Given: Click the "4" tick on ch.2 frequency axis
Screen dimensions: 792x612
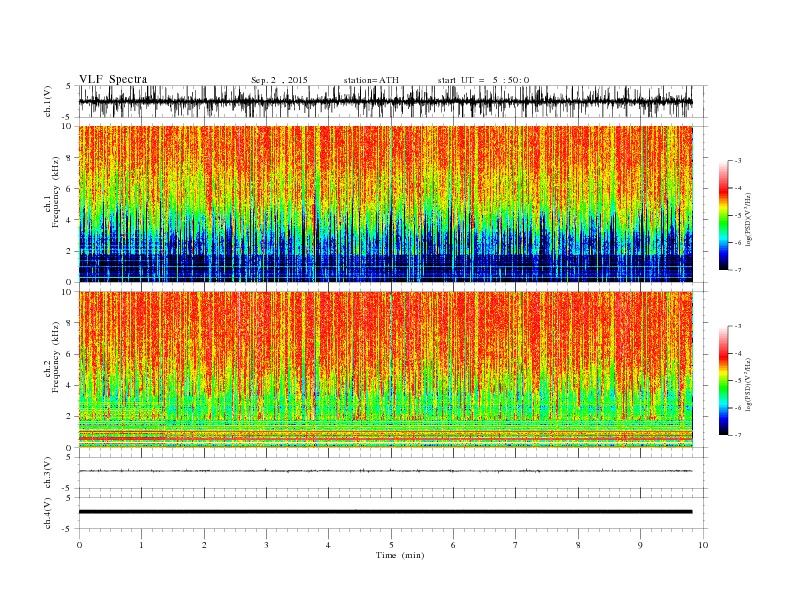Looking at the screenshot, I should 70,385.
